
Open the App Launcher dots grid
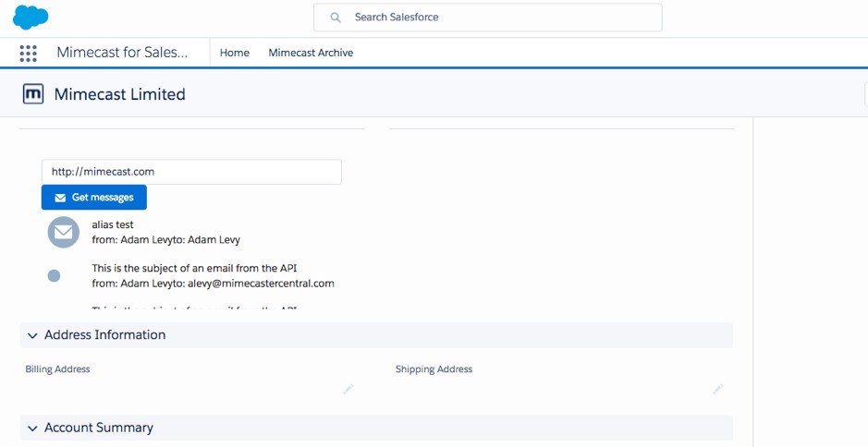29,54
